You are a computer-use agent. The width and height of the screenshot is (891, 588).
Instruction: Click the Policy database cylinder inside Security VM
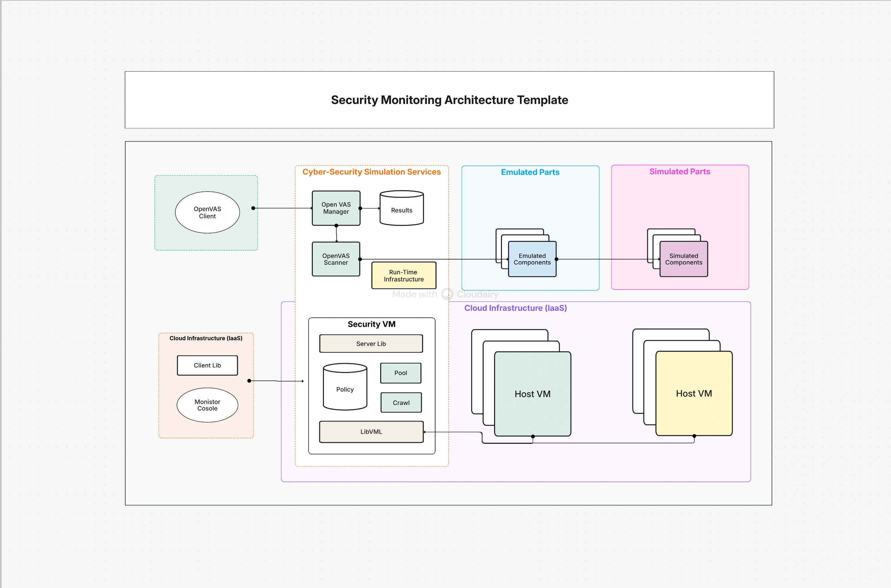coord(345,389)
